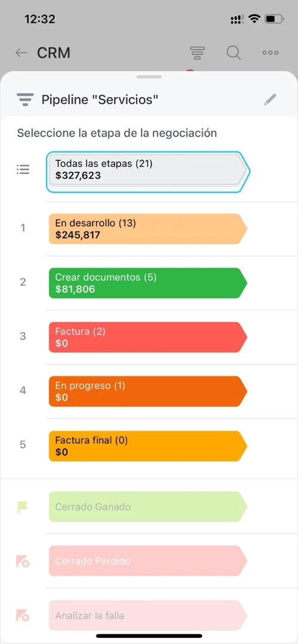The height and width of the screenshot is (644, 298).
Task: Tap the funnel icon beside Pipeline "Servicios"
Action: (24, 100)
